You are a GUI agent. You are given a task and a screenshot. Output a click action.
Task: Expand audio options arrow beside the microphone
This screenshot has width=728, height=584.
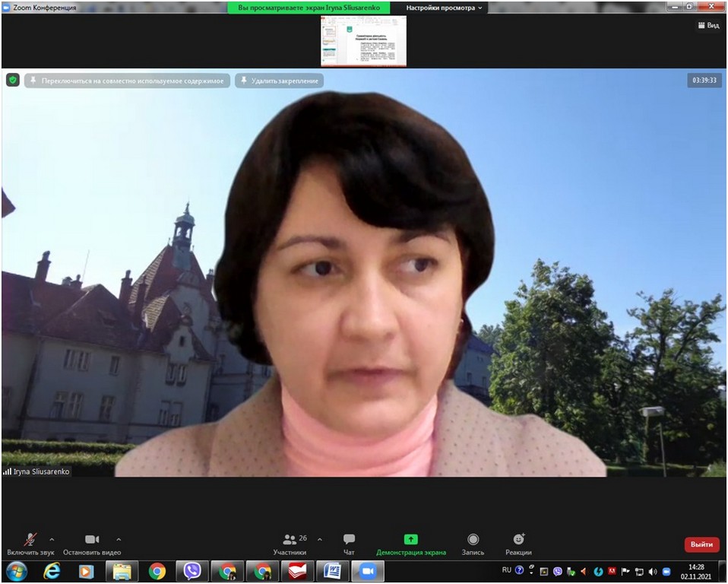[52, 539]
